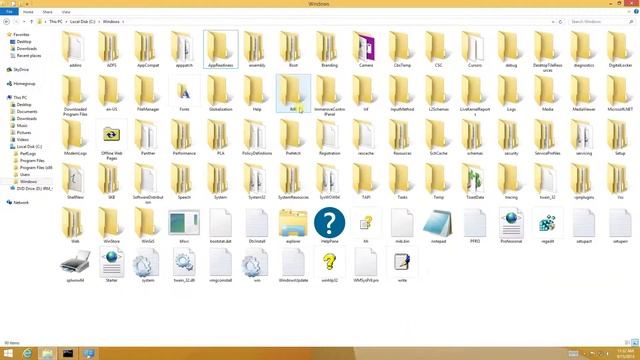Viewport: 640px width, 360px height.
Task: Select Users folder in navigation tree
Action: (25, 174)
